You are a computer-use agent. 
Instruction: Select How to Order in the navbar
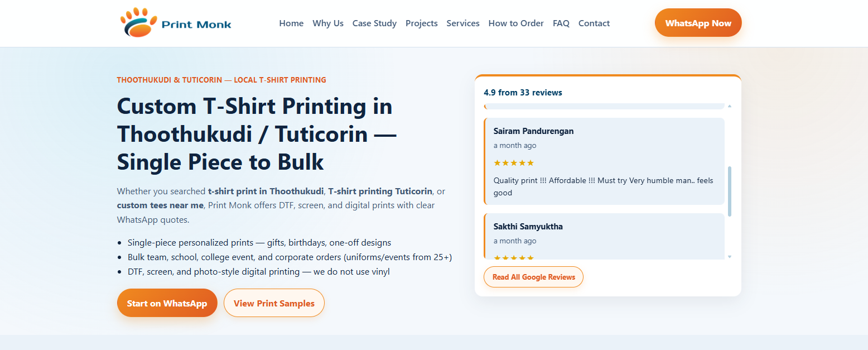click(x=515, y=23)
